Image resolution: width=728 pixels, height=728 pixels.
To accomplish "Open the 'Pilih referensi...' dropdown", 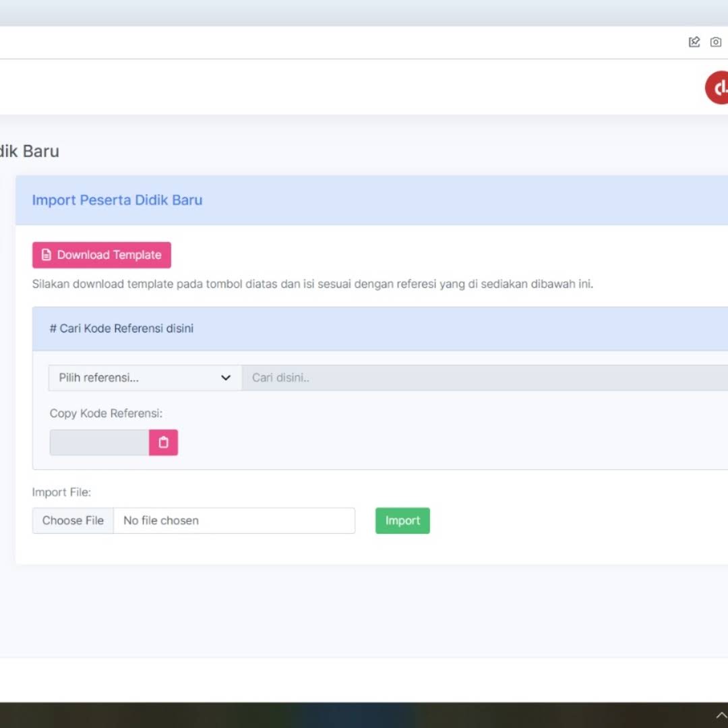I will coord(145,378).
